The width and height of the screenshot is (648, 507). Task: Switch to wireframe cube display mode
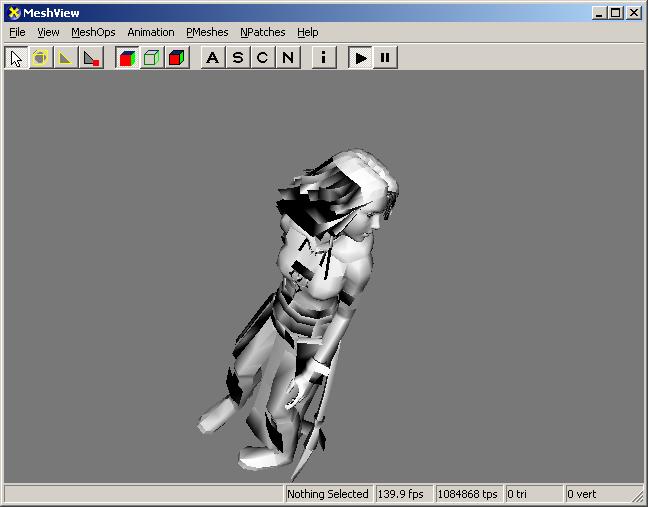pyautogui.click(x=152, y=57)
